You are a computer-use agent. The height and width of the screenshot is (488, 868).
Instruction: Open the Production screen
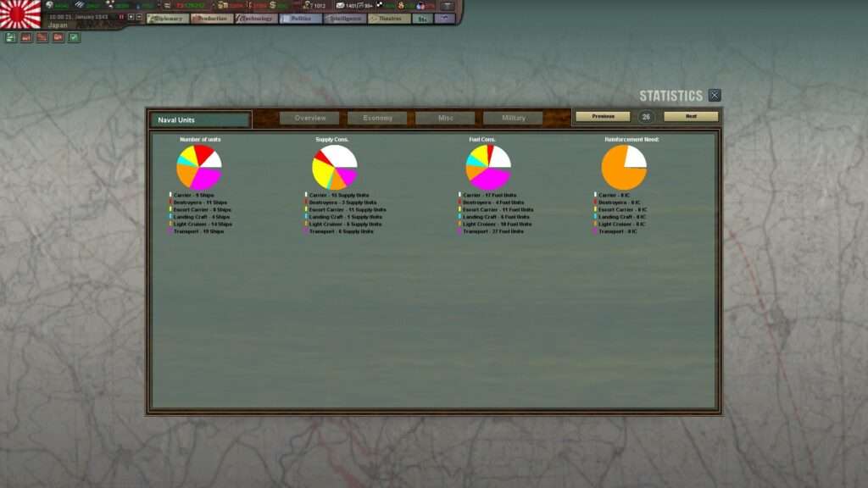point(212,19)
